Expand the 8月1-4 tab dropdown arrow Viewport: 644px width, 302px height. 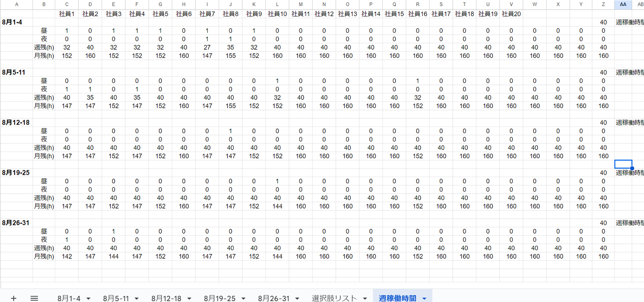tap(88, 299)
